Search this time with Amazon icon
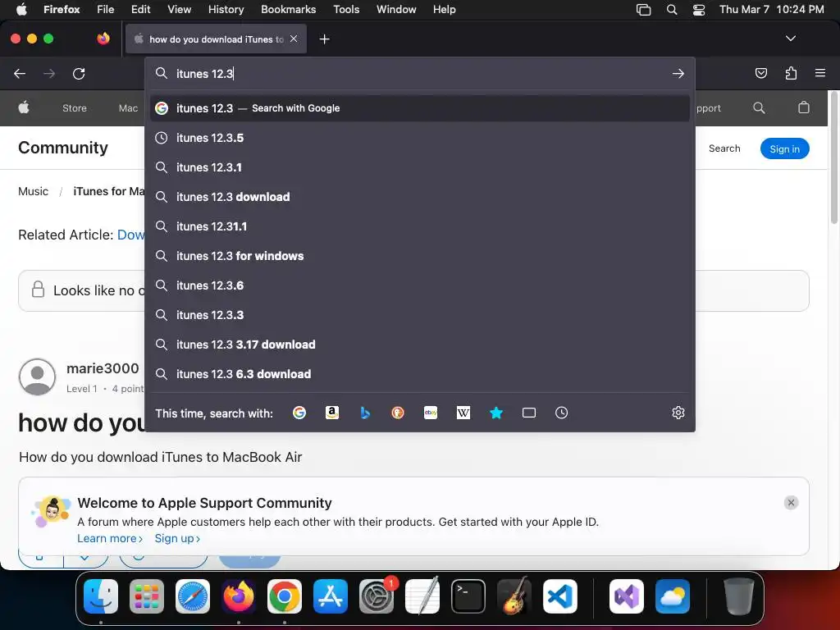The width and height of the screenshot is (840, 630). point(332,413)
